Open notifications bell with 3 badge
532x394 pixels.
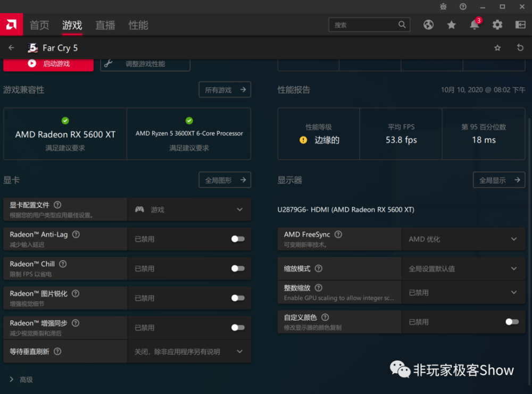click(475, 24)
